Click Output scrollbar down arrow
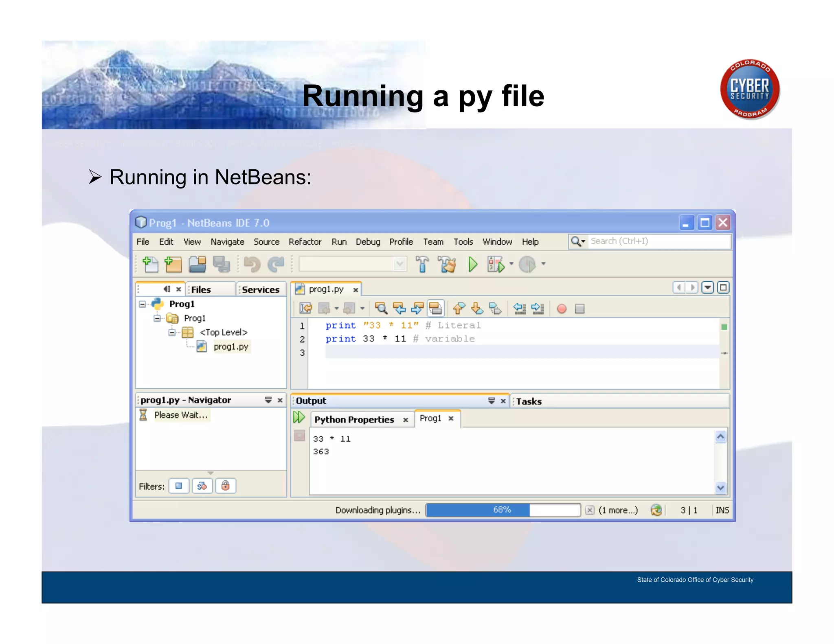 [720, 487]
